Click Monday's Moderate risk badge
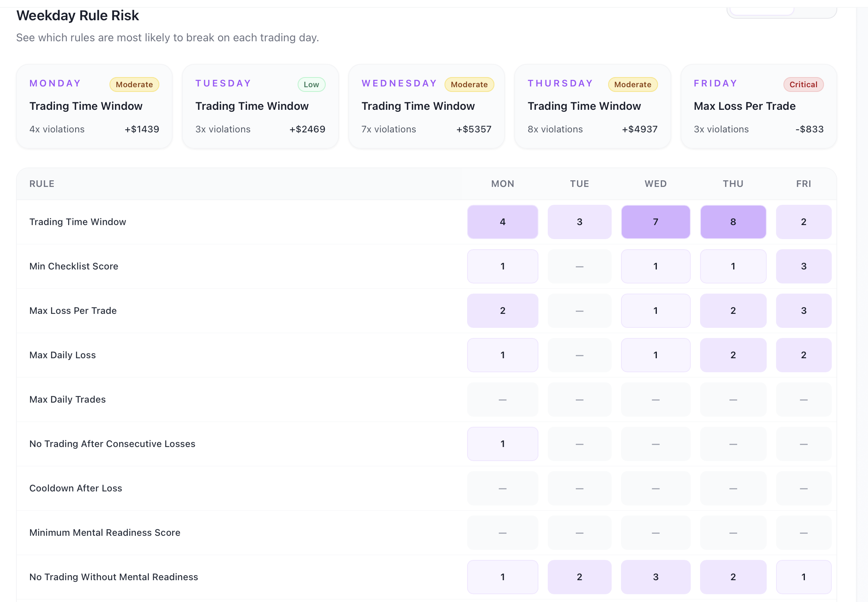 coord(134,84)
